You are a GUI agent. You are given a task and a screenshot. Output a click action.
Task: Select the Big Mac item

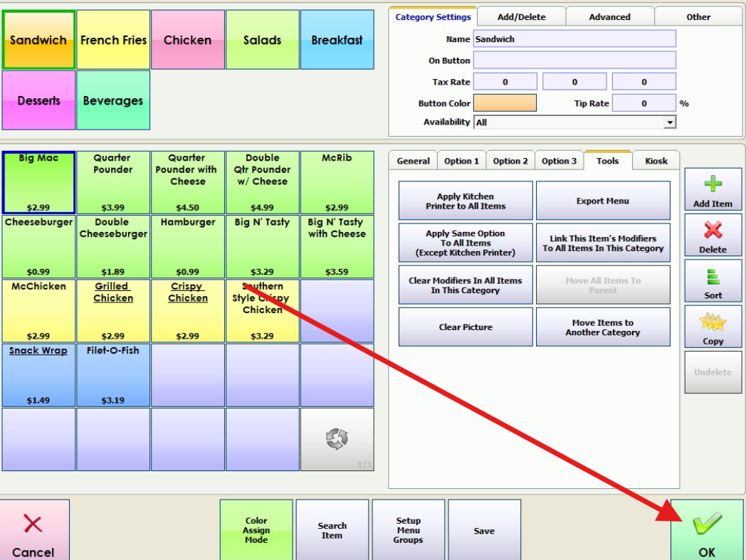point(38,183)
